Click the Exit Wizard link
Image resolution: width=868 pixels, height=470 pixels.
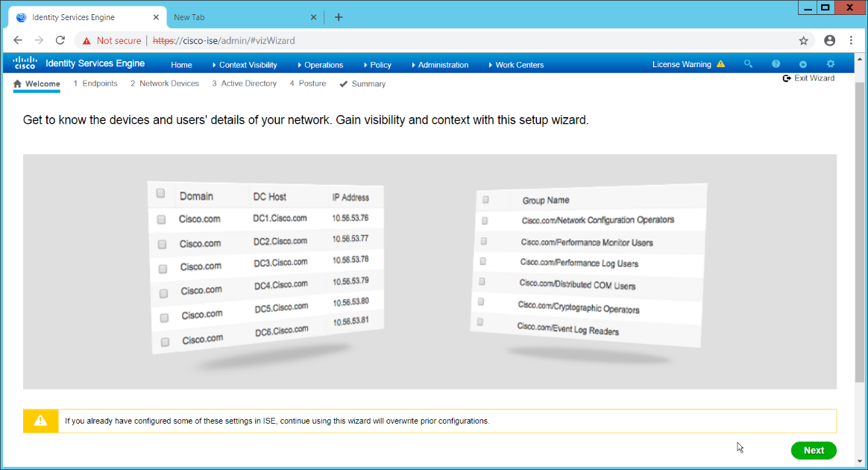click(808, 78)
